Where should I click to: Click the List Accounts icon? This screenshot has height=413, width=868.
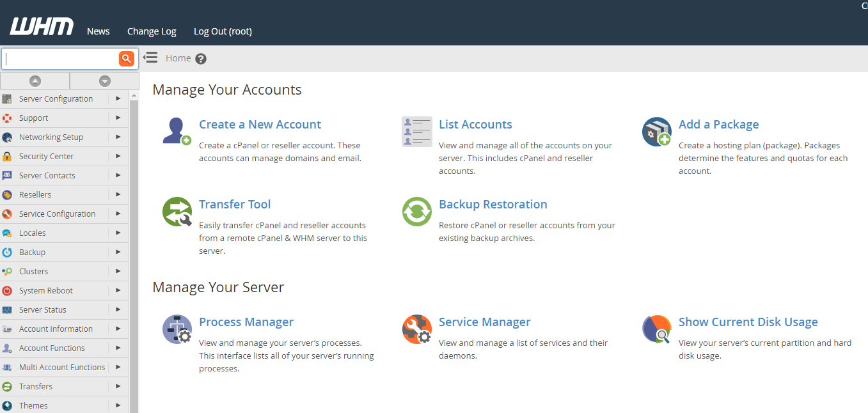417,132
